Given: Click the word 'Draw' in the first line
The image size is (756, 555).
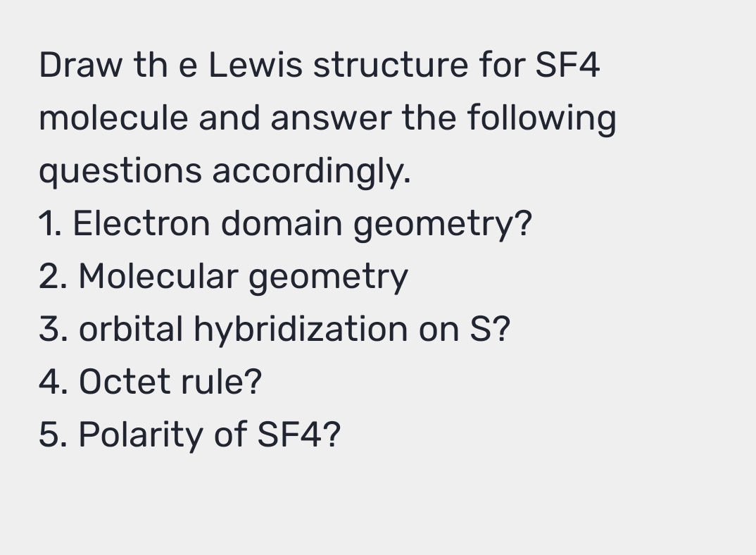Looking at the screenshot, I should (80, 65).
